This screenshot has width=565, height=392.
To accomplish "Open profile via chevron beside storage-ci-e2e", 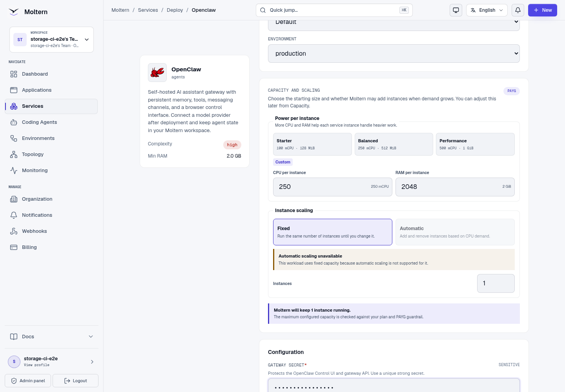I will point(92,362).
